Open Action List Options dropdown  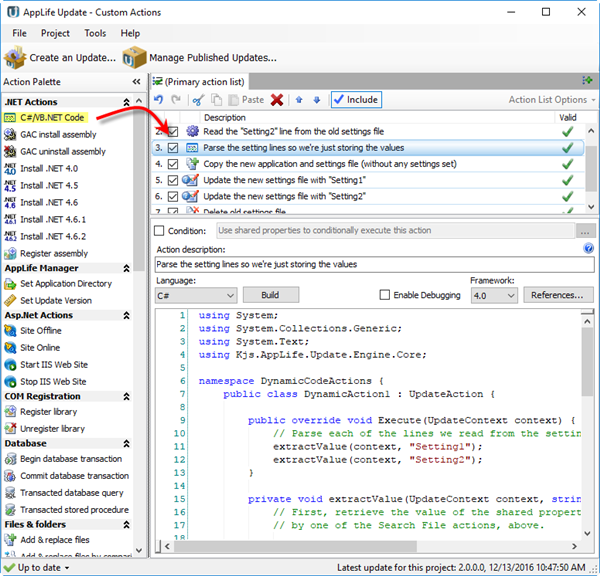pos(552,100)
